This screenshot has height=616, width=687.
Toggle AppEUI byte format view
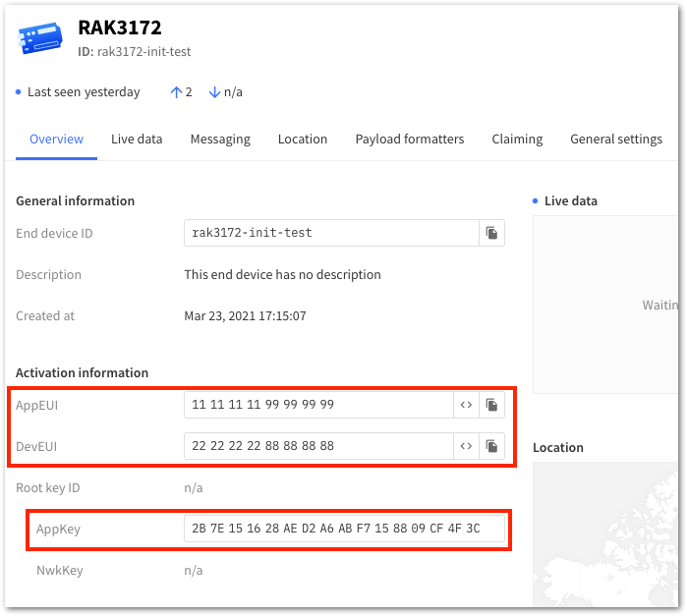point(466,405)
